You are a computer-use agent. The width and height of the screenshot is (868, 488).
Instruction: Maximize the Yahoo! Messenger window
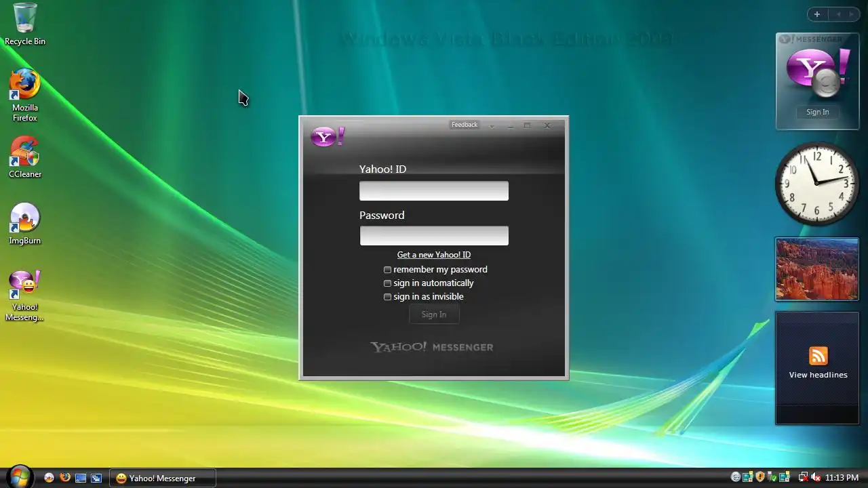[527, 125]
